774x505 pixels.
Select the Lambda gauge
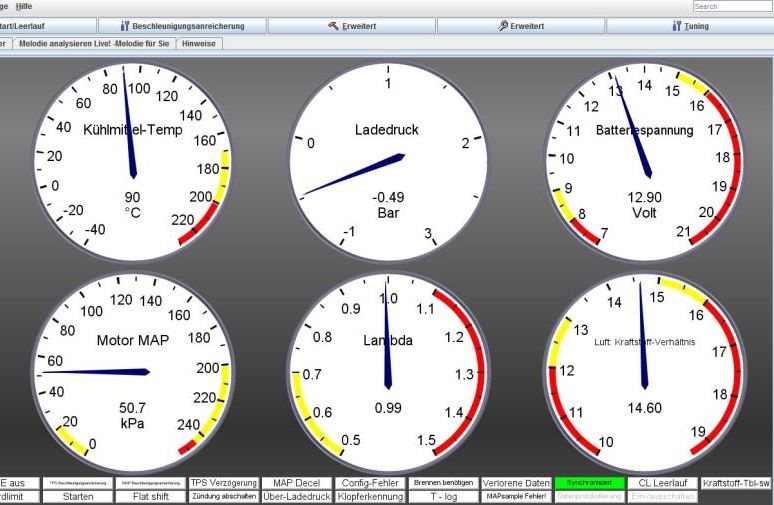[x=387, y=372]
